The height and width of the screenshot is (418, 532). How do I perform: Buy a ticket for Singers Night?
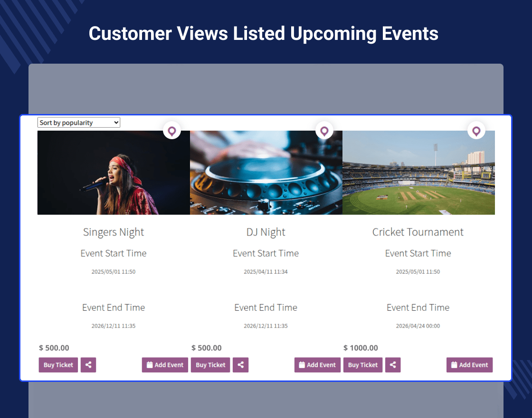[58, 365]
